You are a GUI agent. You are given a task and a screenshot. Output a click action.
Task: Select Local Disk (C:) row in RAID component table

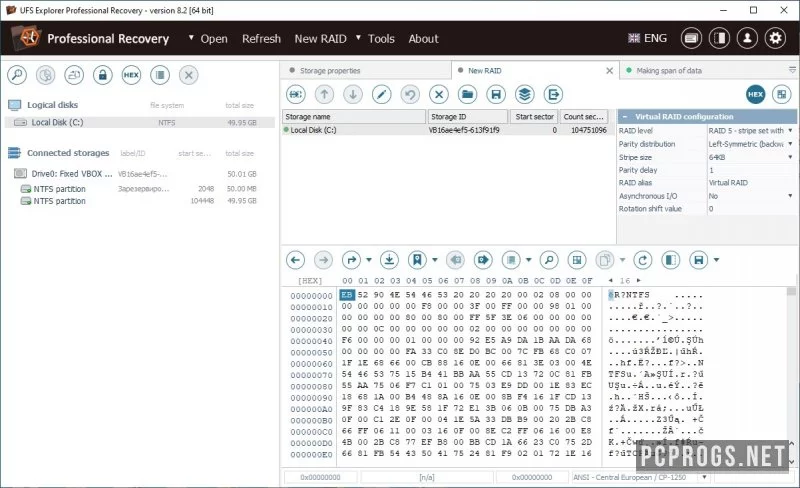[x=448, y=130]
